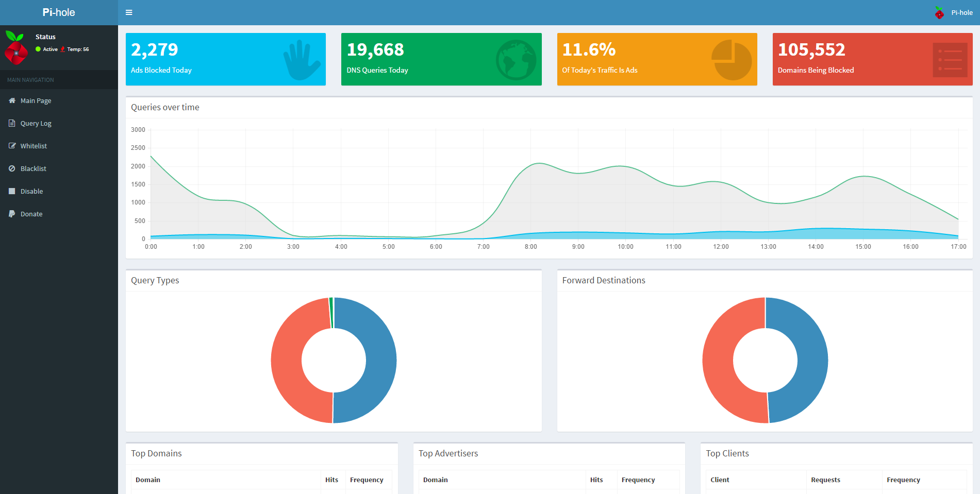This screenshot has width=980, height=494.
Task: Click the pie chart icon on orange card
Action: point(731,60)
